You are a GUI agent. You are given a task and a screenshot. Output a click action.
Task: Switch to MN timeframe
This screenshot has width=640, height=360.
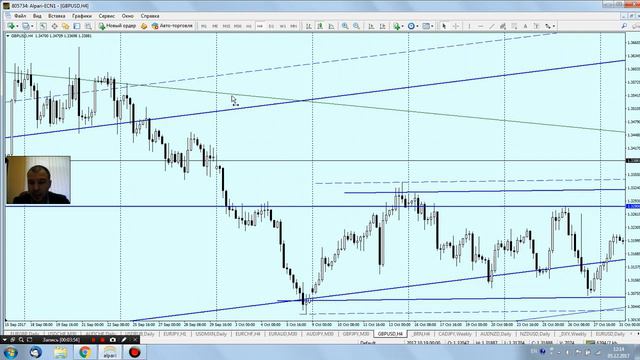click(293, 26)
